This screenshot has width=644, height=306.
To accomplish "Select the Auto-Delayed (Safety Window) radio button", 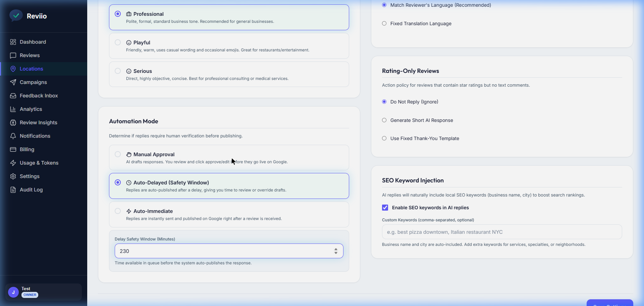I will click(x=118, y=182).
